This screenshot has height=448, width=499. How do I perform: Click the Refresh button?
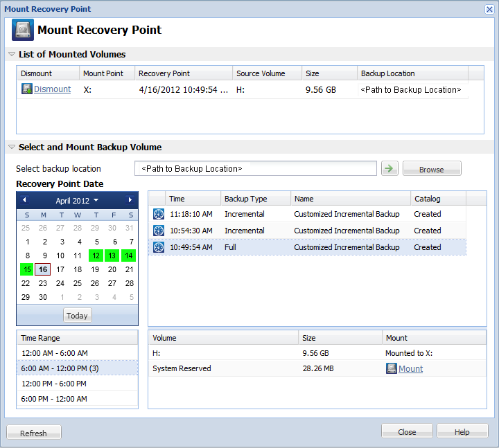coord(33,433)
